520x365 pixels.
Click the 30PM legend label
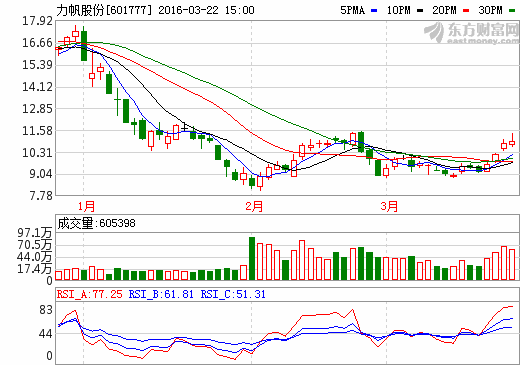click(490, 10)
